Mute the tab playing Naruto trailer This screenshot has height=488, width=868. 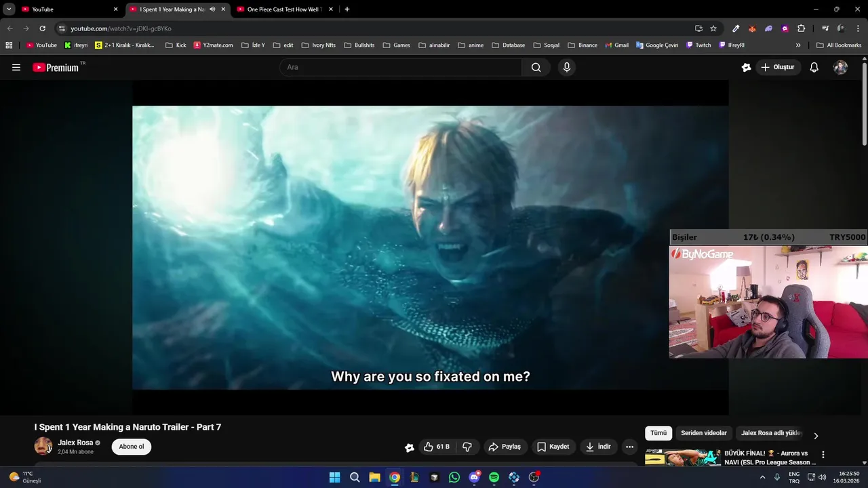pyautogui.click(x=212, y=9)
